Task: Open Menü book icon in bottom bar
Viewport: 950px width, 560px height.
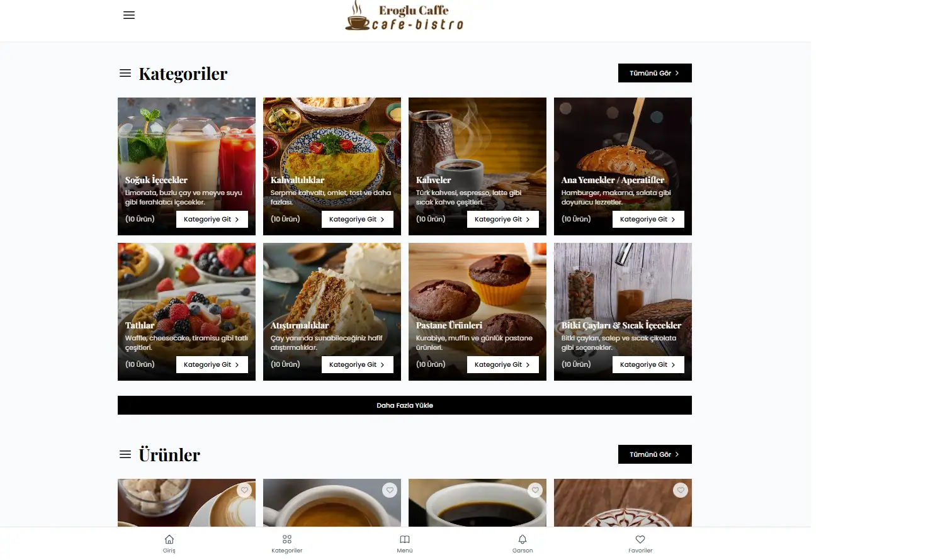Action: pos(405,544)
